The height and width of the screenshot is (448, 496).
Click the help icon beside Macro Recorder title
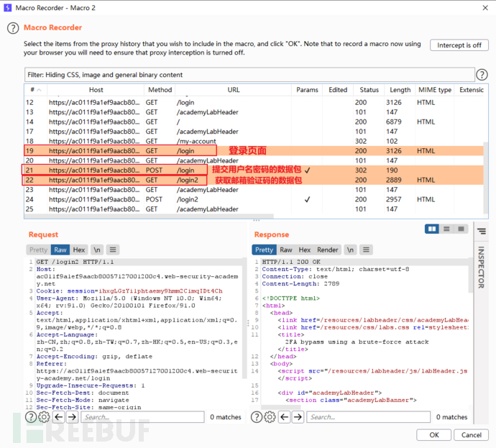[x=12, y=28]
